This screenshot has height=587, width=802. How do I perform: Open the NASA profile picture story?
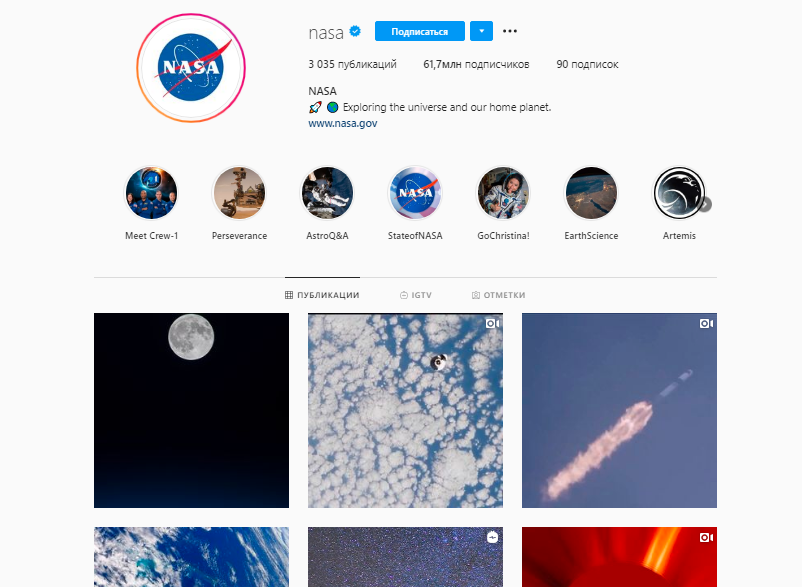click(191, 68)
